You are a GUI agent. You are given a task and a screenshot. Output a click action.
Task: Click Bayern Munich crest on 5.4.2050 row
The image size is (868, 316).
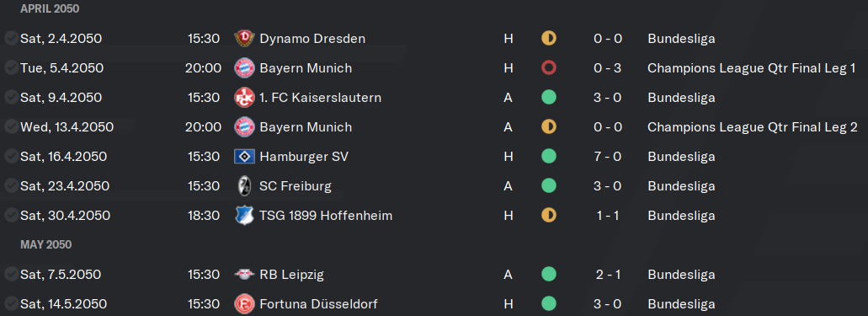244,68
